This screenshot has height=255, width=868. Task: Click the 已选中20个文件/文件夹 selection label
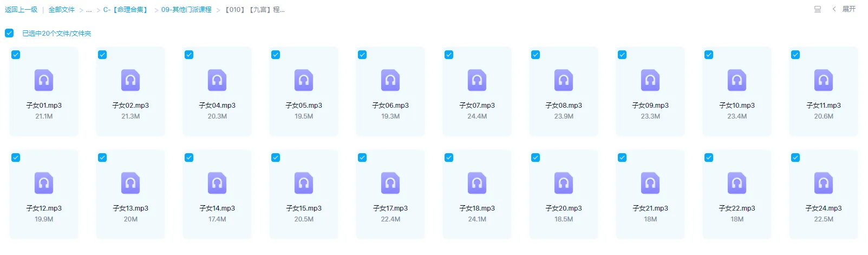(56, 34)
